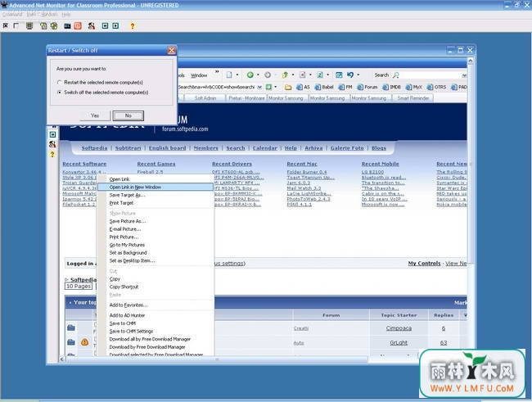
Task: Click the magnifier icon beside Search
Action: pos(396,75)
